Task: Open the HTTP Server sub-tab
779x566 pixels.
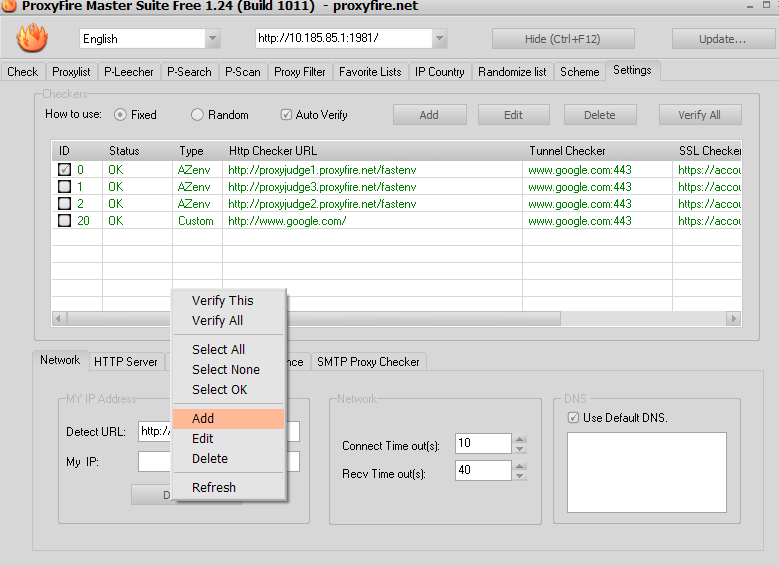Action: click(126, 362)
